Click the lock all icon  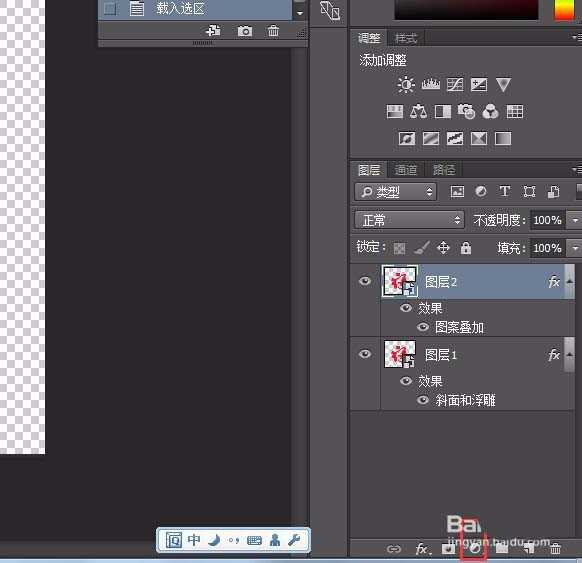point(465,248)
